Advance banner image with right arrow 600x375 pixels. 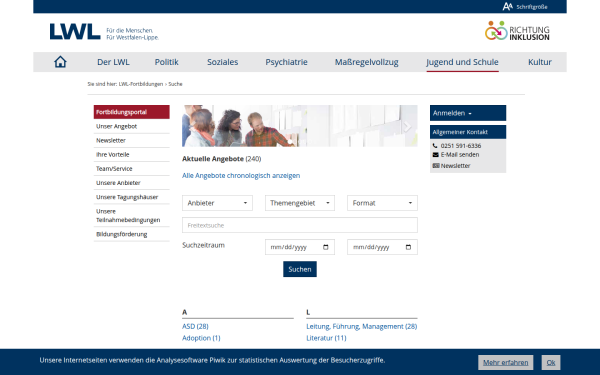tap(408, 126)
